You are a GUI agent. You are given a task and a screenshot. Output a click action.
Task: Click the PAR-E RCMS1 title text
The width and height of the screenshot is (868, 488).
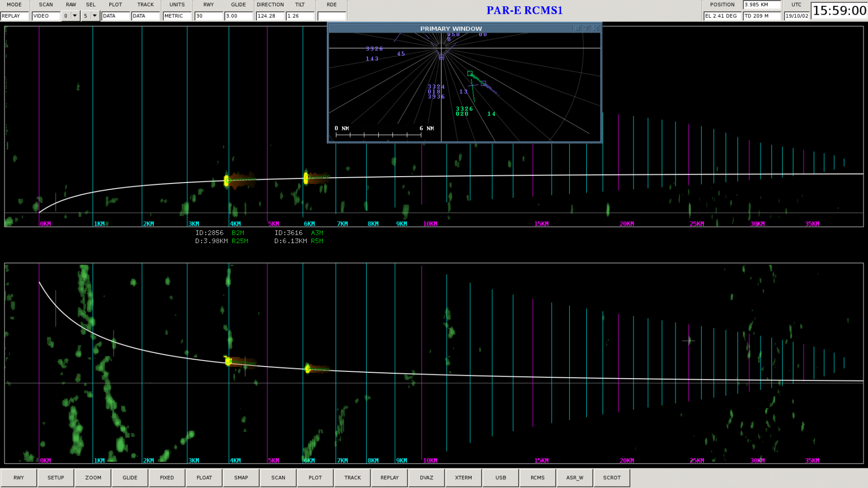[x=524, y=10]
